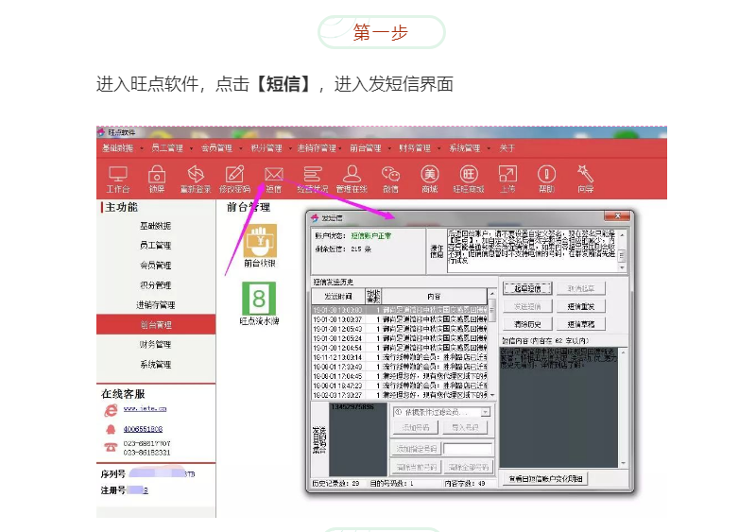Image resolution: width=756 pixels, height=532 pixels.
Task: Click the 发短信 dialog title logo icon
Action: coord(315,218)
